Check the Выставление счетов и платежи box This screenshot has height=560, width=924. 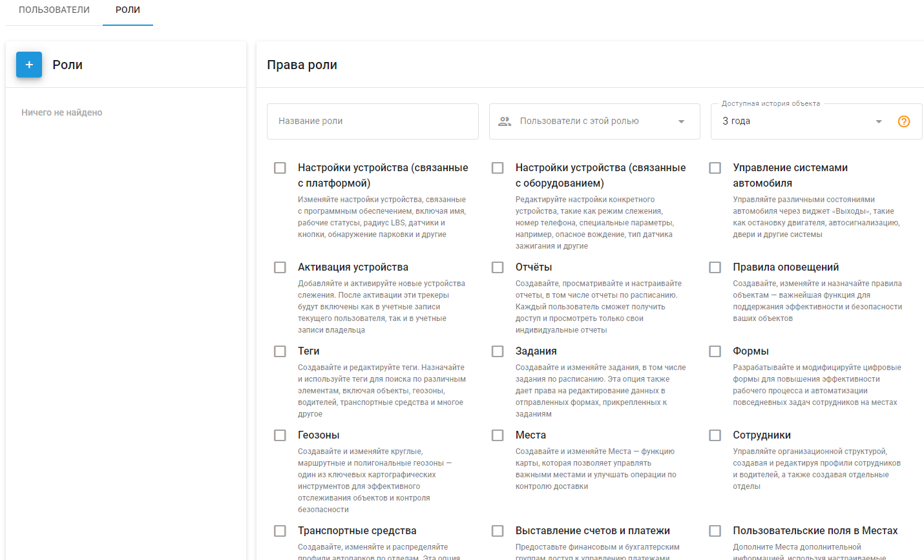[498, 531]
